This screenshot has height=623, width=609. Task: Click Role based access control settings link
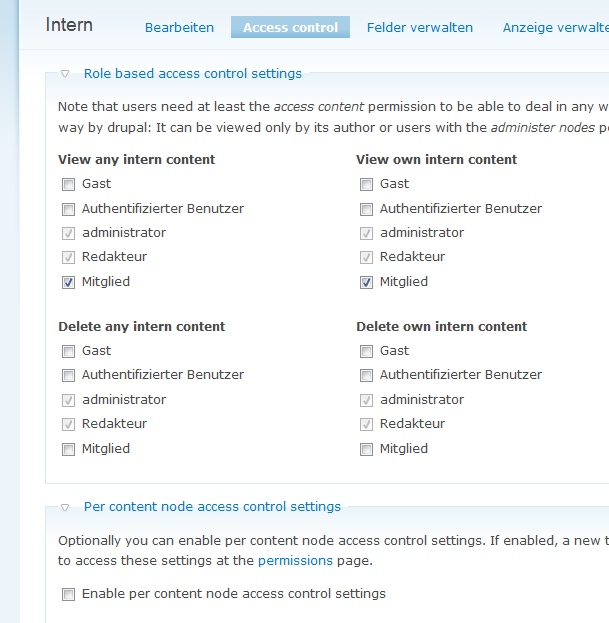click(192, 73)
